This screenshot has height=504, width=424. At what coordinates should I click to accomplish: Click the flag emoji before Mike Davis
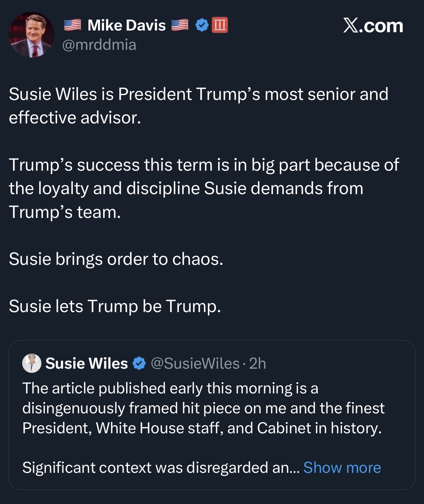coord(73,25)
